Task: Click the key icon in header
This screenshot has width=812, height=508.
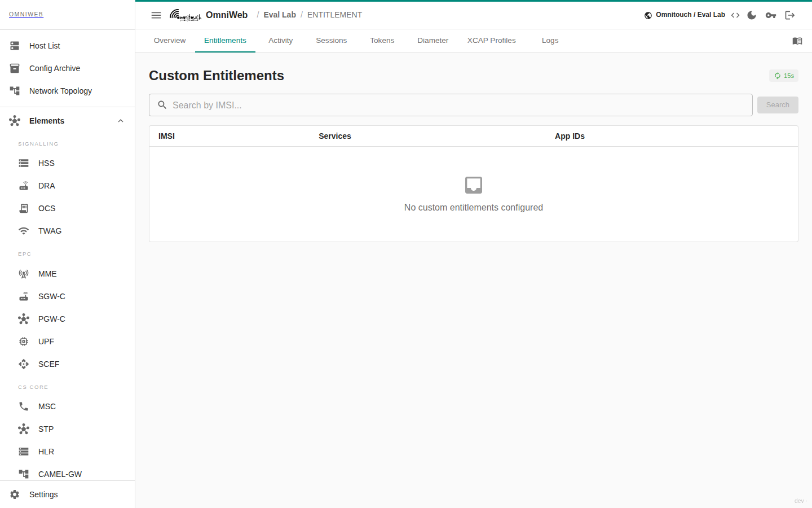Action: [771, 15]
